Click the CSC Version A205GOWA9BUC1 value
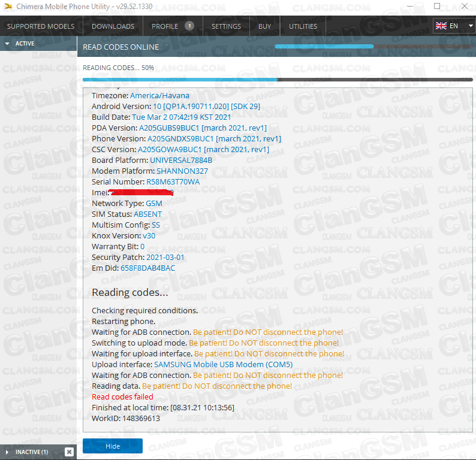Screen dimensions: 476x460 click(203, 150)
